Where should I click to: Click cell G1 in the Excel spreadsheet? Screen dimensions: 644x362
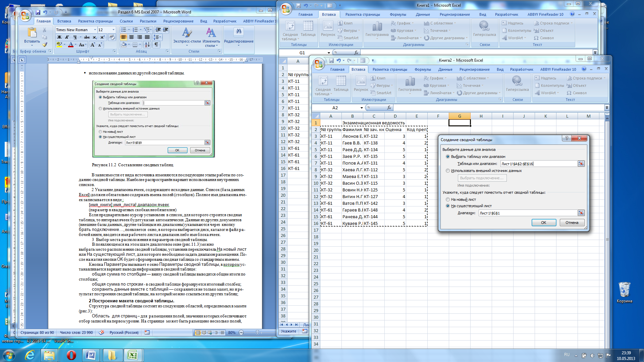[x=459, y=122]
